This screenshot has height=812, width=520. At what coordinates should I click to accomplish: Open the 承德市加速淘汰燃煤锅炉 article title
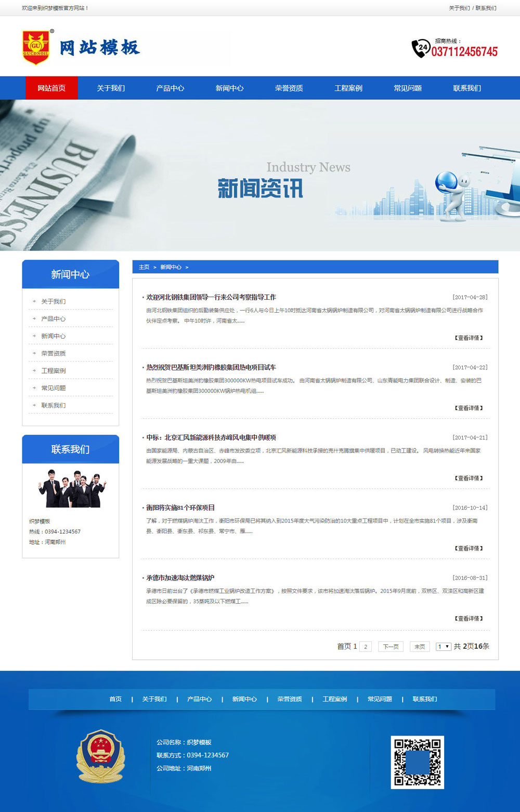coord(180,578)
